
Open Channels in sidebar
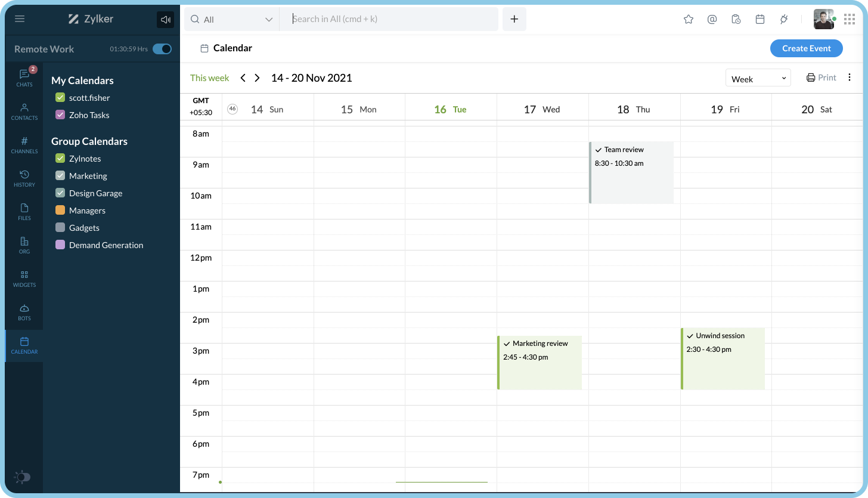tap(24, 145)
